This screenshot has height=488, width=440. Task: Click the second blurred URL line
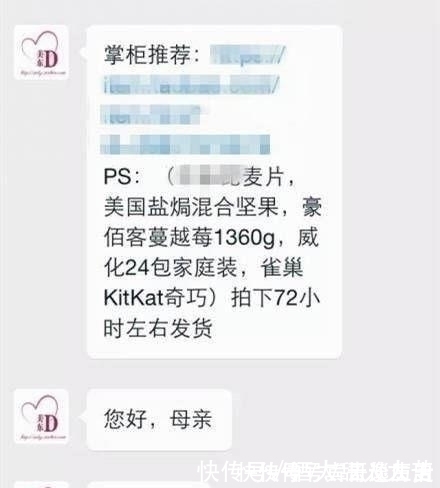191,85
